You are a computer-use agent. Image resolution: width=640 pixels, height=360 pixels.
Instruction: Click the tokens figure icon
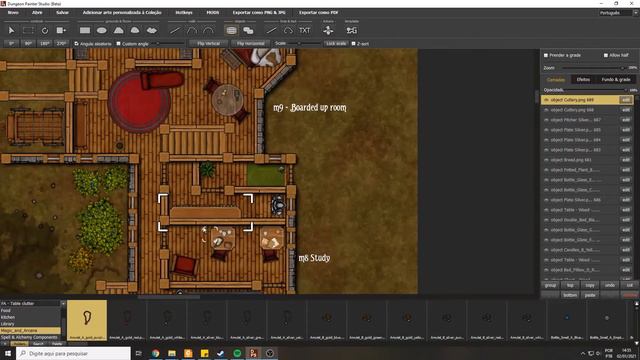[328, 31]
